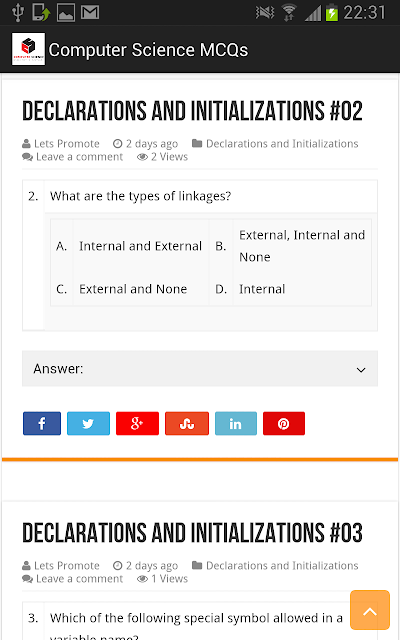The height and width of the screenshot is (640, 400).
Task: Open Declarations and Initializations category under #02
Action: (282, 144)
